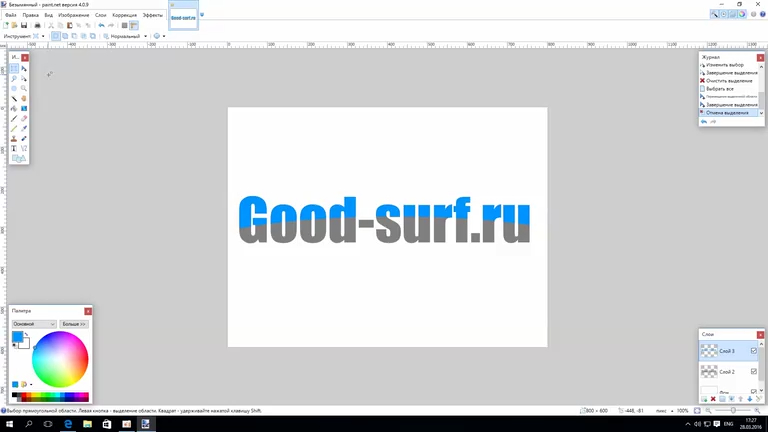The height and width of the screenshot is (432, 768).
Task: Open the Правка menu
Action: 30,15
